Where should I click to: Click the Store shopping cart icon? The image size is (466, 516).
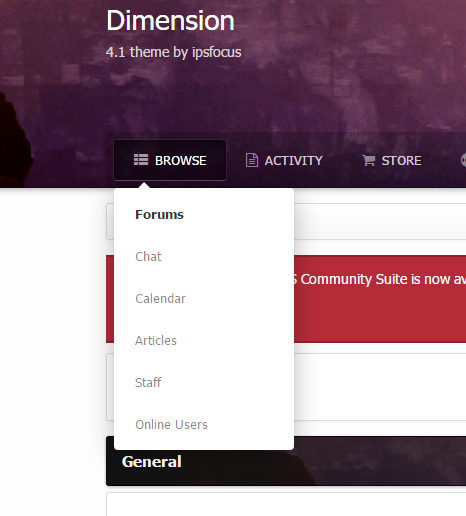click(x=369, y=160)
